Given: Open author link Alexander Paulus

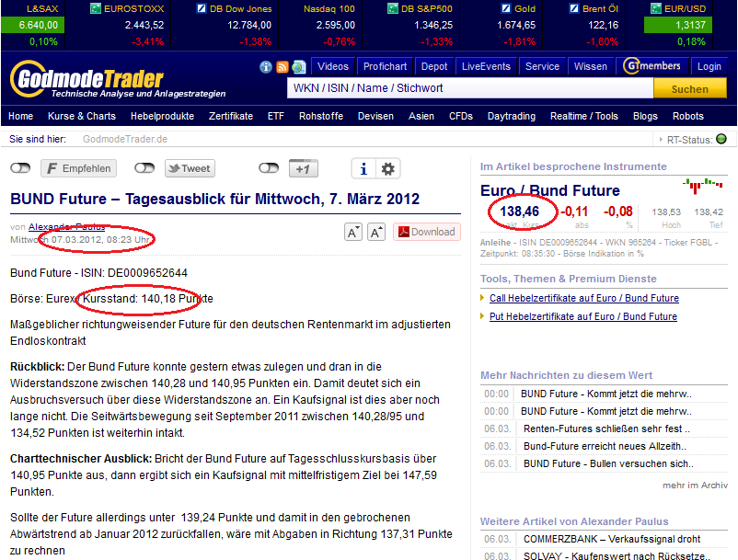Looking at the screenshot, I should (x=69, y=225).
